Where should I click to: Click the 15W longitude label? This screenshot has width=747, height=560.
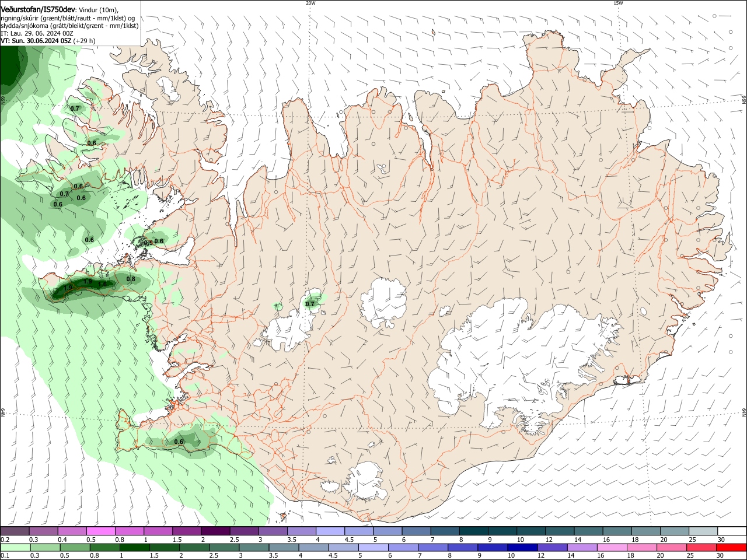[x=618, y=3]
